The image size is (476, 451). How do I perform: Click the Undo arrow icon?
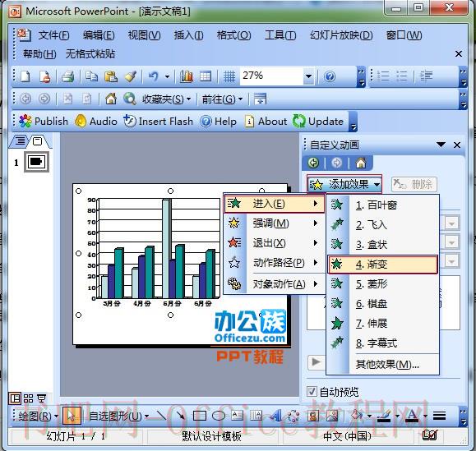154,76
